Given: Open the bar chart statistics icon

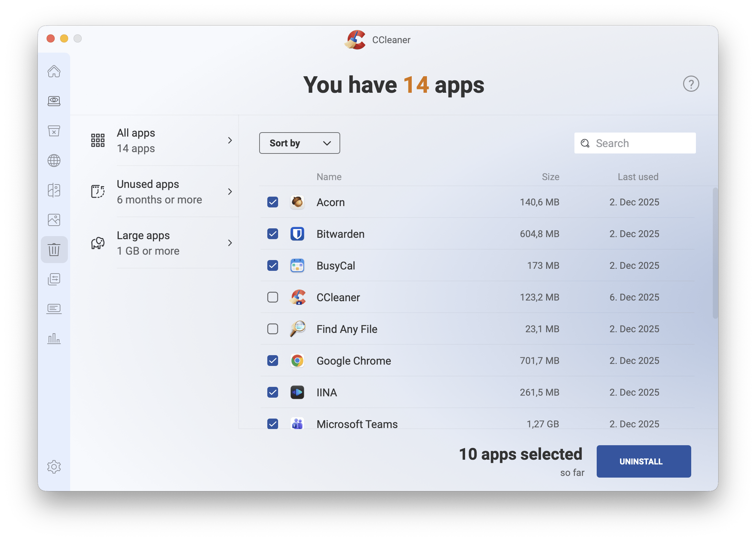Looking at the screenshot, I should point(54,338).
